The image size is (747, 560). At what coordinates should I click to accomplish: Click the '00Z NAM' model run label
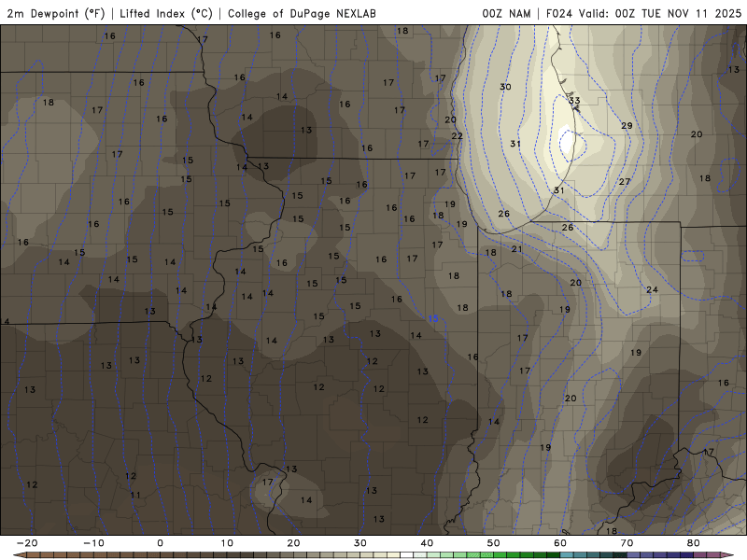[x=506, y=14]
